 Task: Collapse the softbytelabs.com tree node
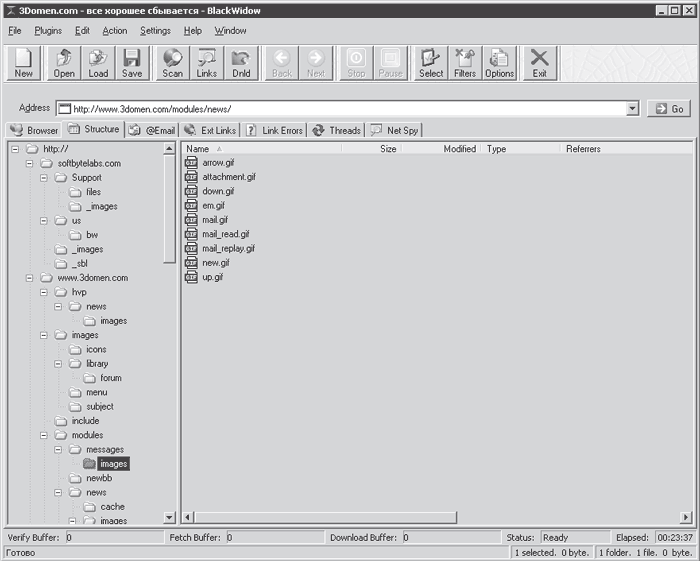29,163
